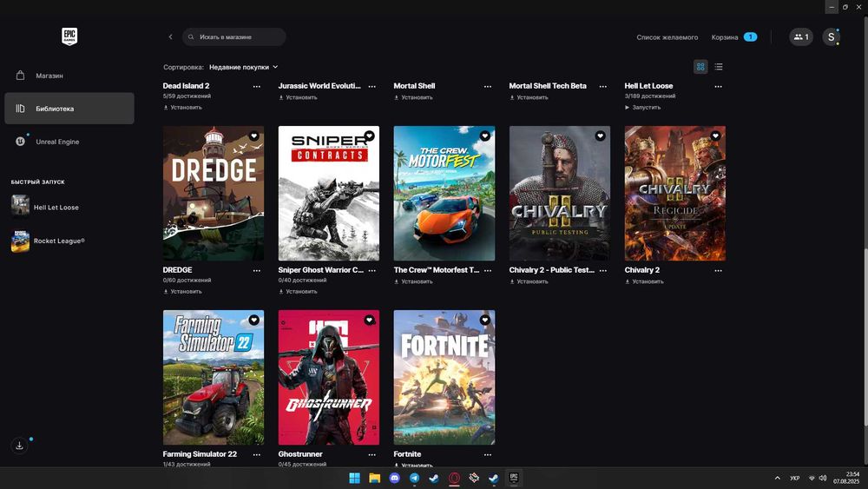This screenshot has width=868, height=489.
Task: Open the Ghostrunner cover thumbnail
Action: 329,377
